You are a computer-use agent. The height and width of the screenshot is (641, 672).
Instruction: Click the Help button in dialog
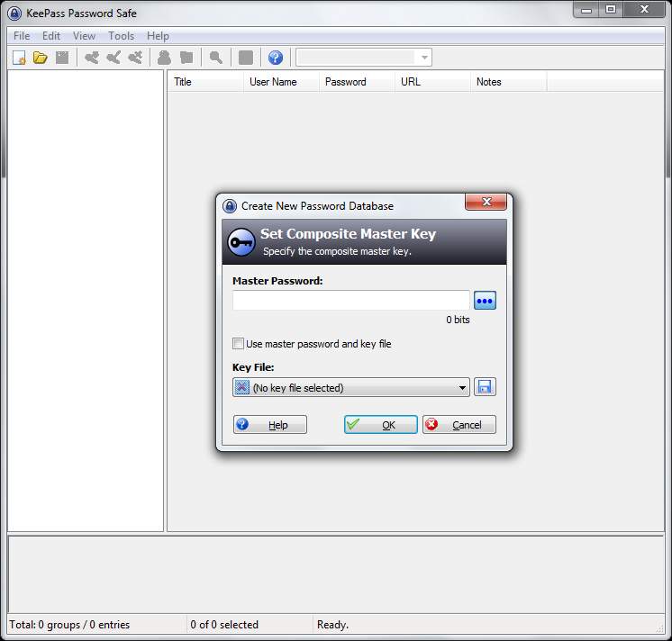coord(270,425)
